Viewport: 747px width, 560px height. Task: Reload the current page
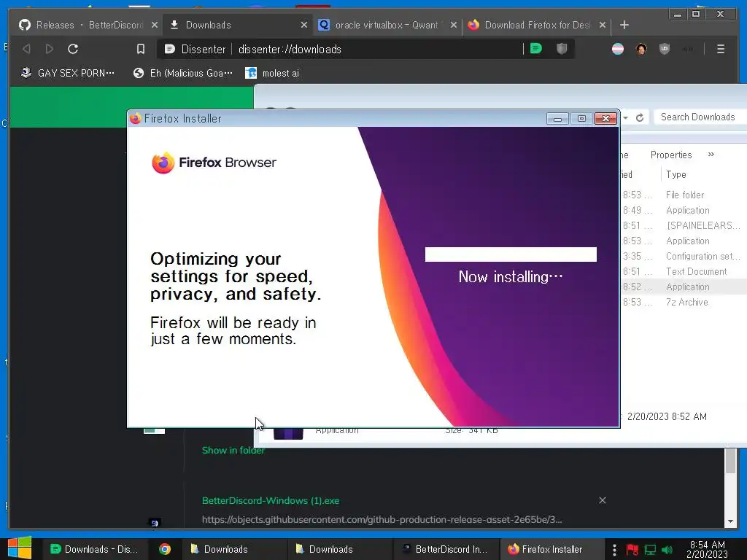point(73,49)
